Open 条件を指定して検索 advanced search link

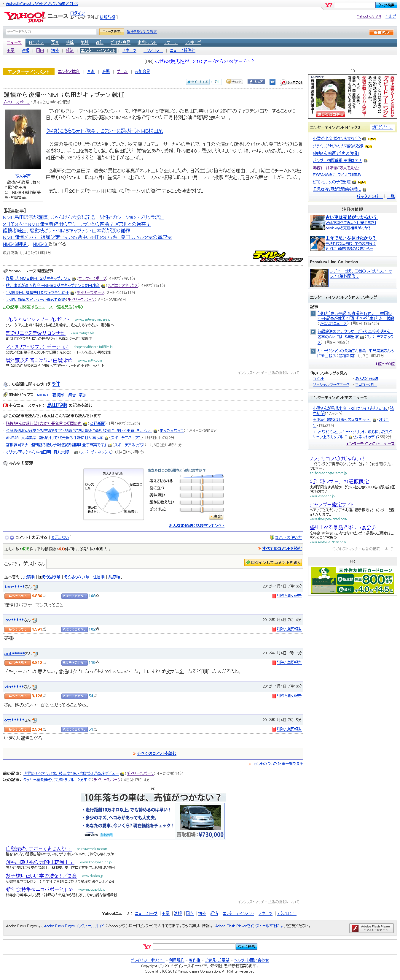(x=142, y=32)
